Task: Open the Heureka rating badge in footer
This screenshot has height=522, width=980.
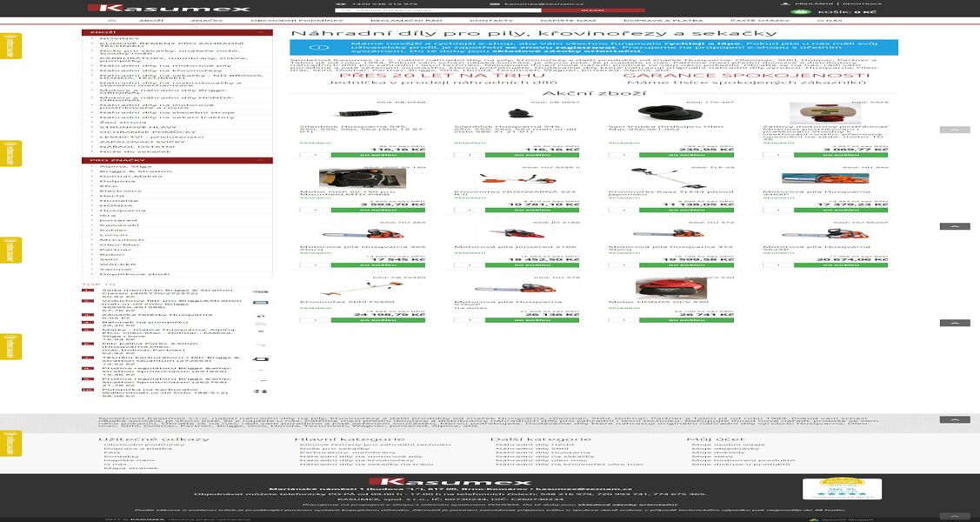Action: coord(841,488)
